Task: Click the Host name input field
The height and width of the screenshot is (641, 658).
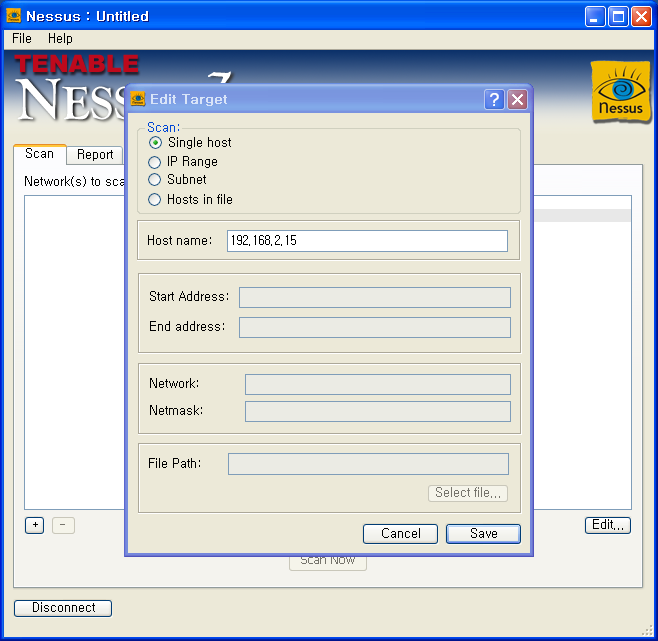Action: click(367, 241)
